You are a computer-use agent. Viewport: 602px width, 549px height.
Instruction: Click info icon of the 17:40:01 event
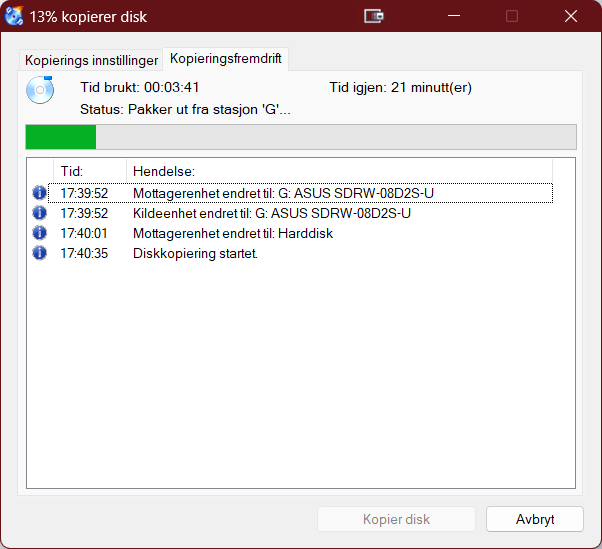pyautogui.click(x=39, y=233)
